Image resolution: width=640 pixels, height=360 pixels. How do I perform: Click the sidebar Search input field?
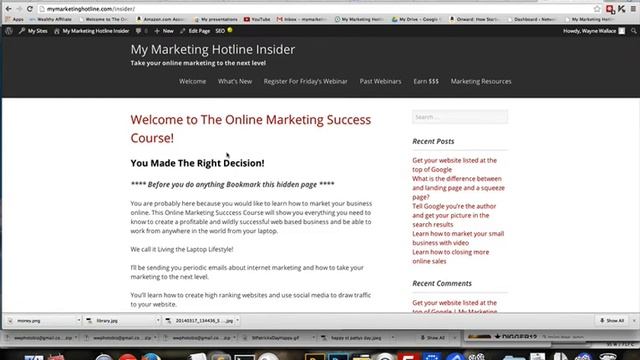coord(460,117)
